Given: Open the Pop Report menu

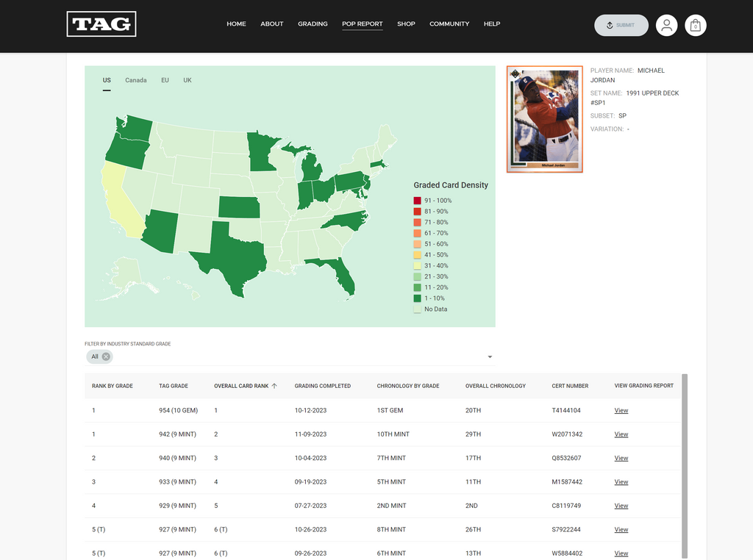Looking at the screenshot, I should (x=362, y=24).
